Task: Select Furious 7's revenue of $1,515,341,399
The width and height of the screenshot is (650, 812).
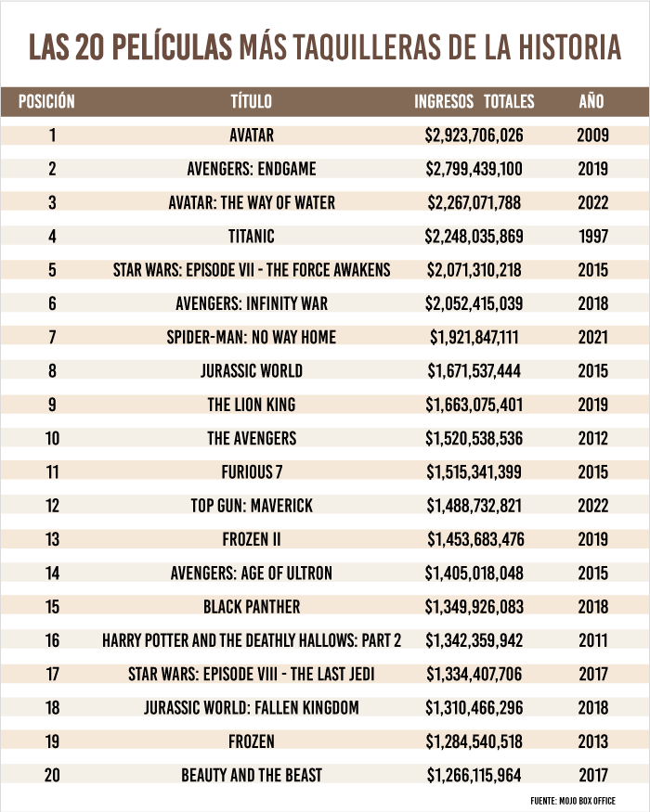Action: 474,472
